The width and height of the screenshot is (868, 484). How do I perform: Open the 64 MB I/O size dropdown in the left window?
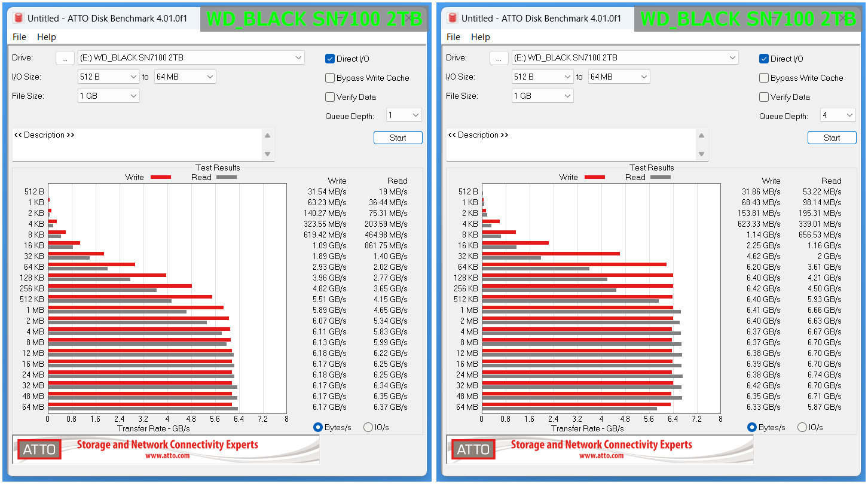coord(185,77)
